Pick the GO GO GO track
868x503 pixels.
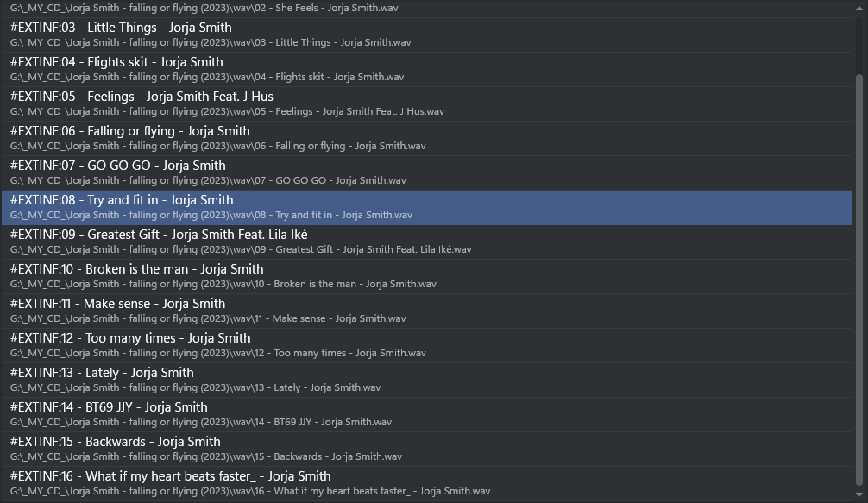click(117, 166)
